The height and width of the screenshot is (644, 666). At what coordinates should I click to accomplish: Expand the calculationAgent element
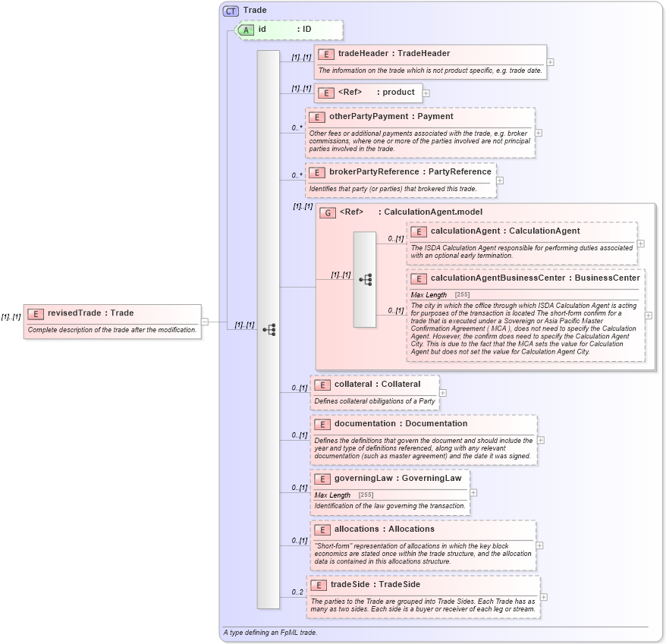[641, 243]
